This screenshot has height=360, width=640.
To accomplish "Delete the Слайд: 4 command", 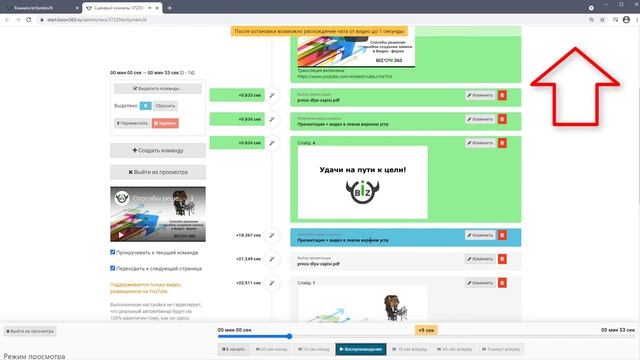I will tap(502, 143).
